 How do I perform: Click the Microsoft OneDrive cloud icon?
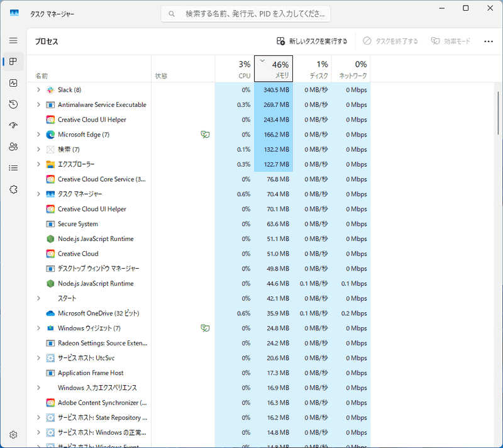(50, 313)
